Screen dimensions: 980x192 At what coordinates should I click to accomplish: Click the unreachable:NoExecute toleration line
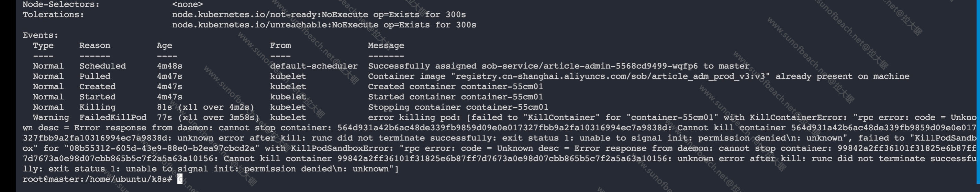click(324, 25)
